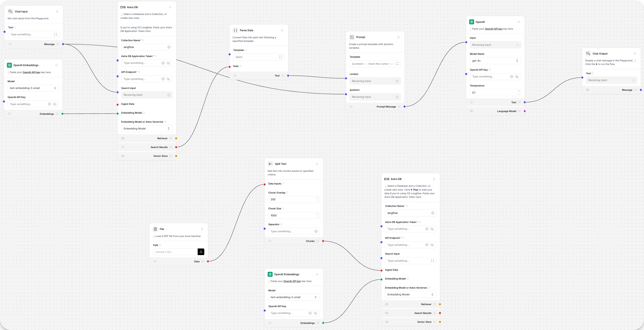Click the Parse Data braces node icon
This screenshot has width=644, height=330.
pos(235,31)
